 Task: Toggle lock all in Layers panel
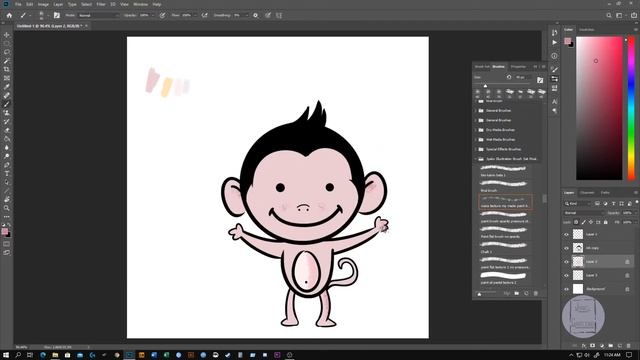tap(606, 222)
